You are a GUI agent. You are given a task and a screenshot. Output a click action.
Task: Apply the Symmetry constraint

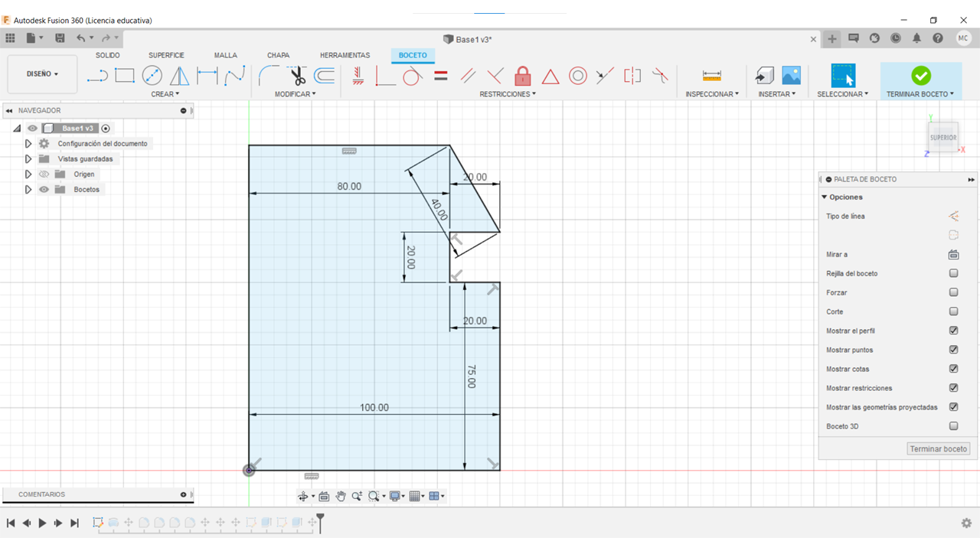tap(632, 76)
